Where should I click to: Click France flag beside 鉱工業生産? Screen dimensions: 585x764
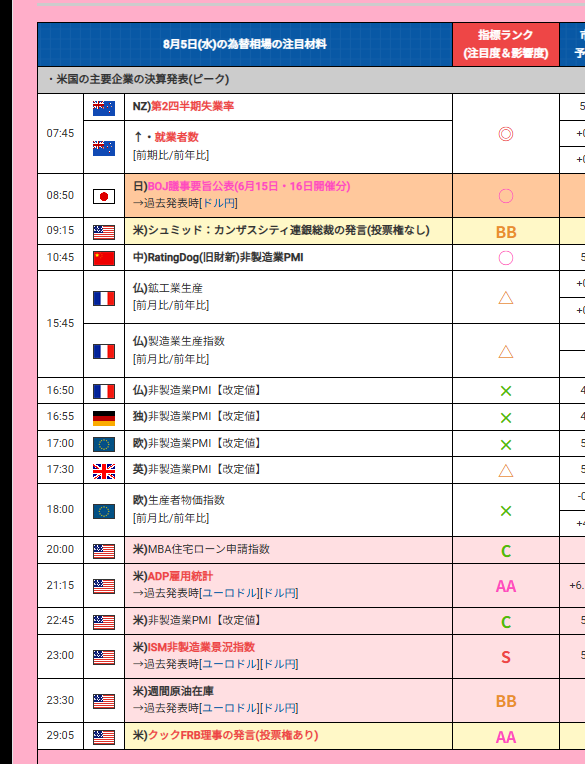point(104,298)
